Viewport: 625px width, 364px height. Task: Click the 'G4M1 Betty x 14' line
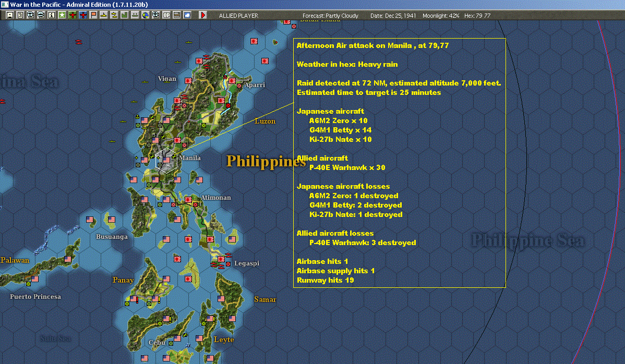click(340, 130)
